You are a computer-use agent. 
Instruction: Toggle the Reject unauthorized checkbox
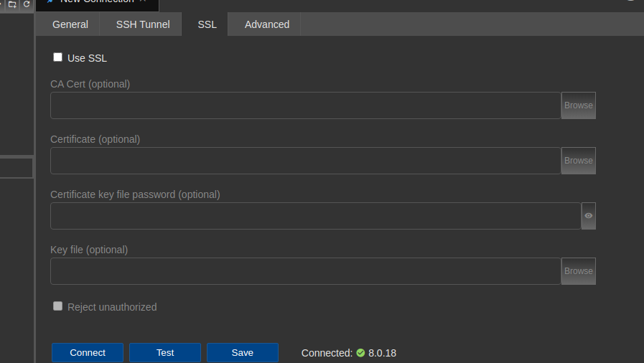point(58,306)
